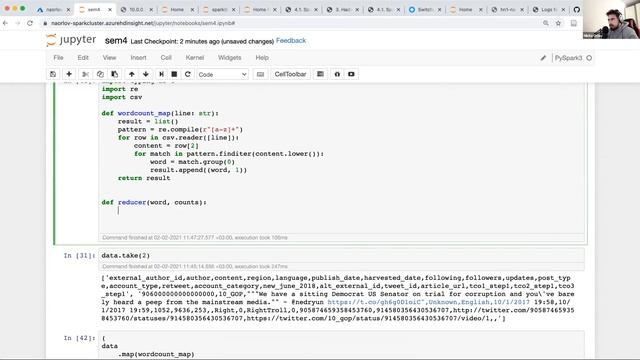Click the kernel idle circle indicator
This screenshot has width=640, height=360.
[589, 58]
